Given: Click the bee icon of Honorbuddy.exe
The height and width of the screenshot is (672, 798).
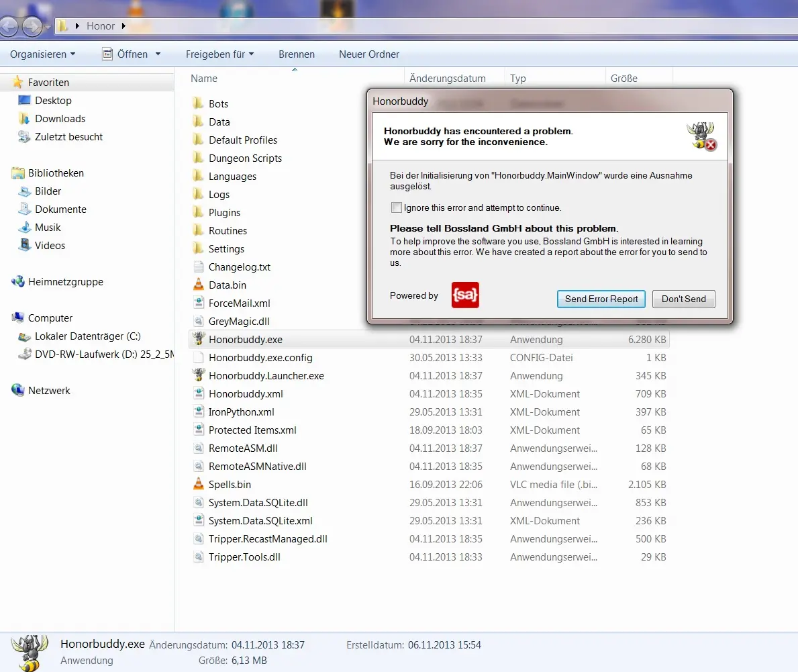Looking at the screenshot, I should pyautogui.click(x=199, y=338).
